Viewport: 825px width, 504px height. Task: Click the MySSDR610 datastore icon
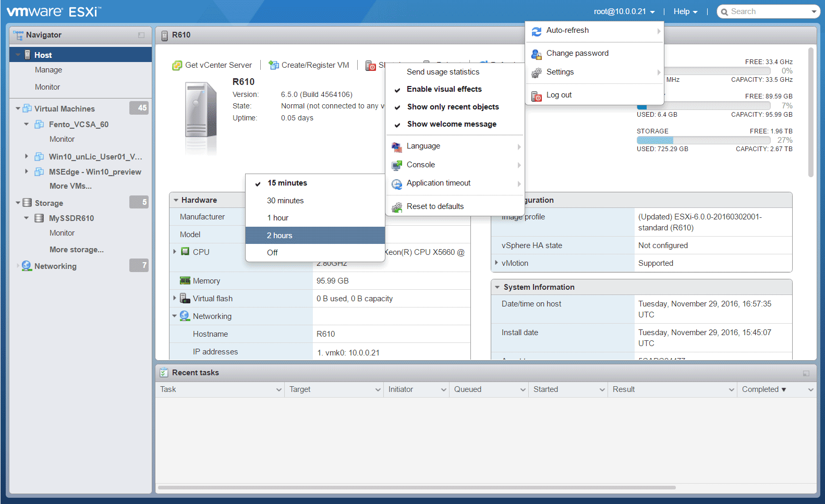click(39, 218)
